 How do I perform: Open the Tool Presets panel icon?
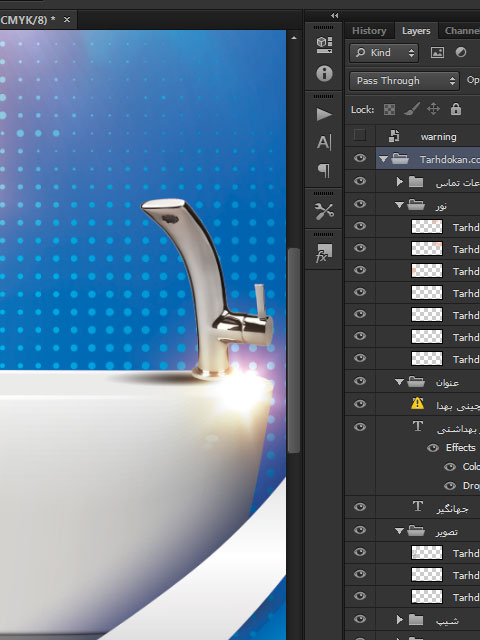(324, 211)
